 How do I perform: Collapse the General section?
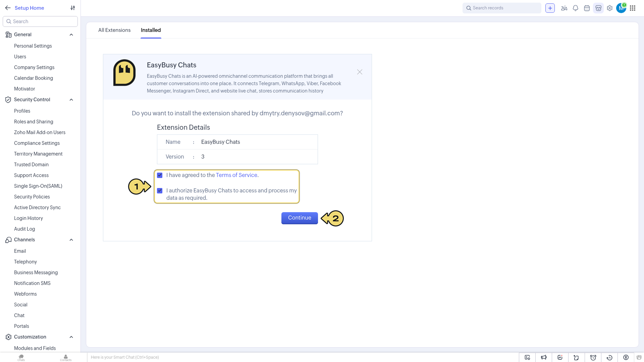click(71, 35)
